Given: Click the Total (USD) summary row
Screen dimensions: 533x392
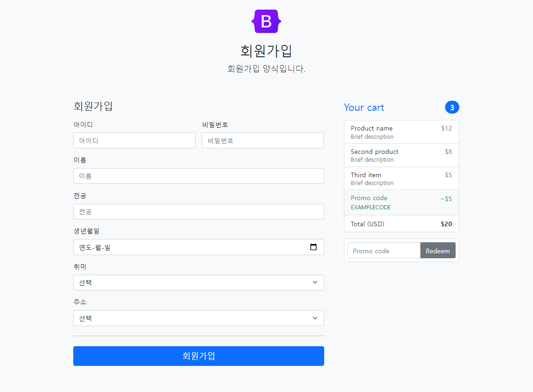Looking at the screenshot, I should [x=402, y=224].
